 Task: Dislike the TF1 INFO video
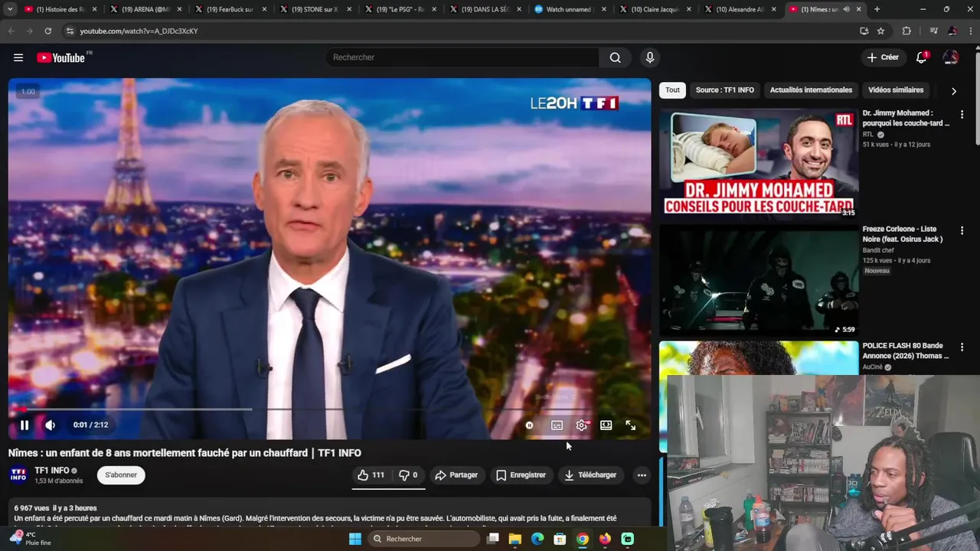coord(408,475)
